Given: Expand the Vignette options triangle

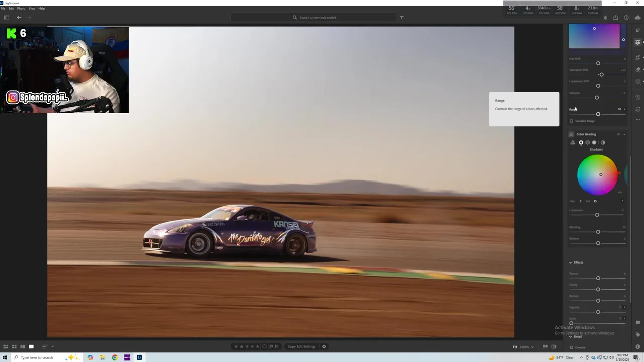Looking at the screenshot, I should tap(624, 307).
